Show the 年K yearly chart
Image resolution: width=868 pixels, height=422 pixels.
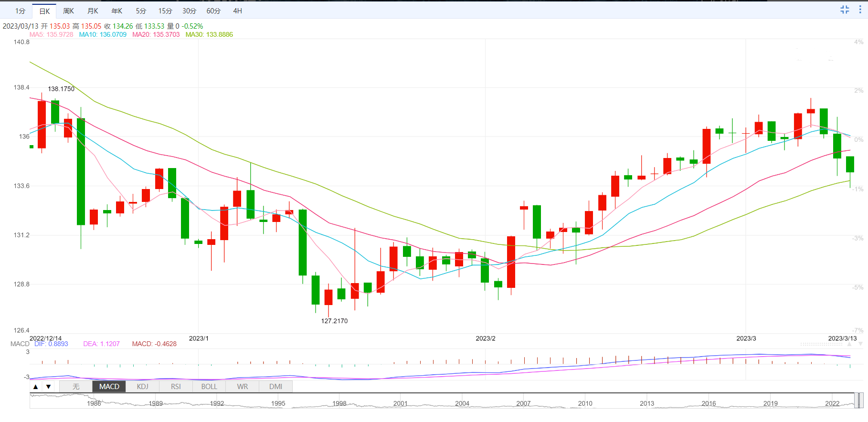[117, 11]
